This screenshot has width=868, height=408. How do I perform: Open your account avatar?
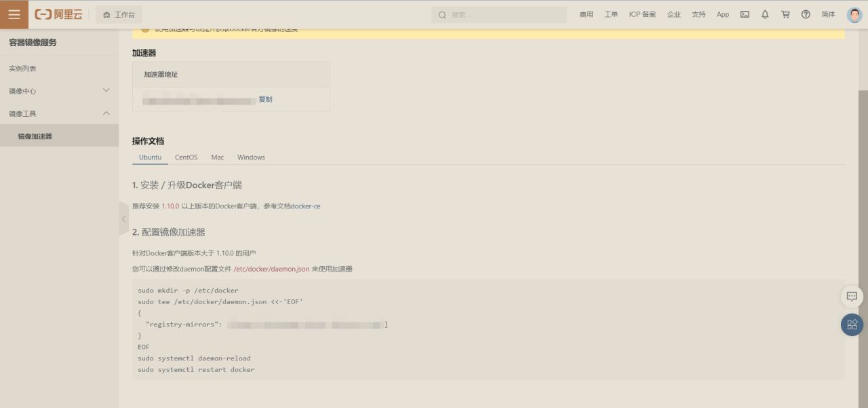[x=853, y=14]
